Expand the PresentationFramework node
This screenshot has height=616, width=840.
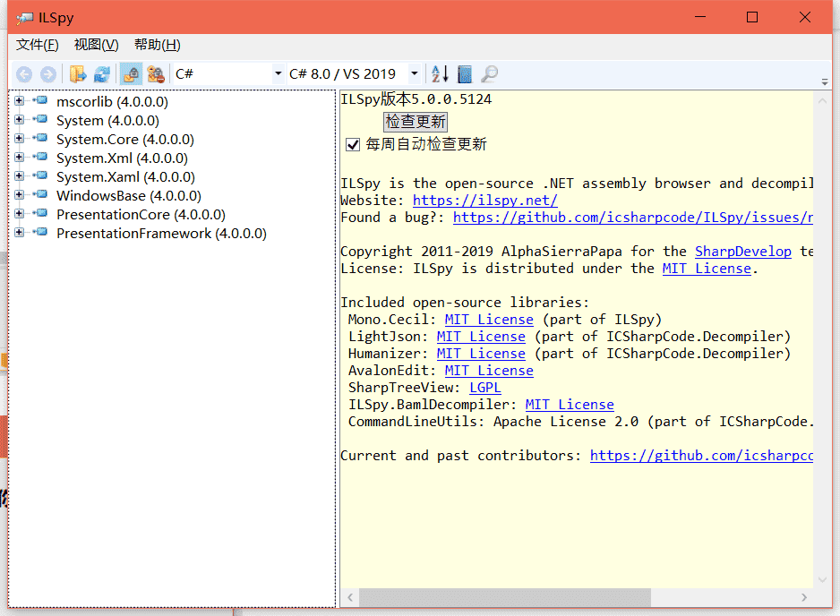[x=20, y=232]
